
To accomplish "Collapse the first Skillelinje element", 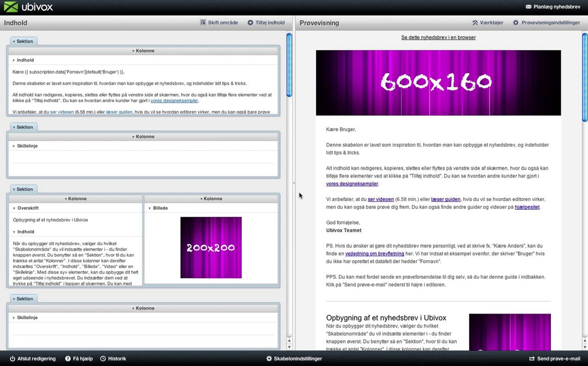I will point(14,146).
